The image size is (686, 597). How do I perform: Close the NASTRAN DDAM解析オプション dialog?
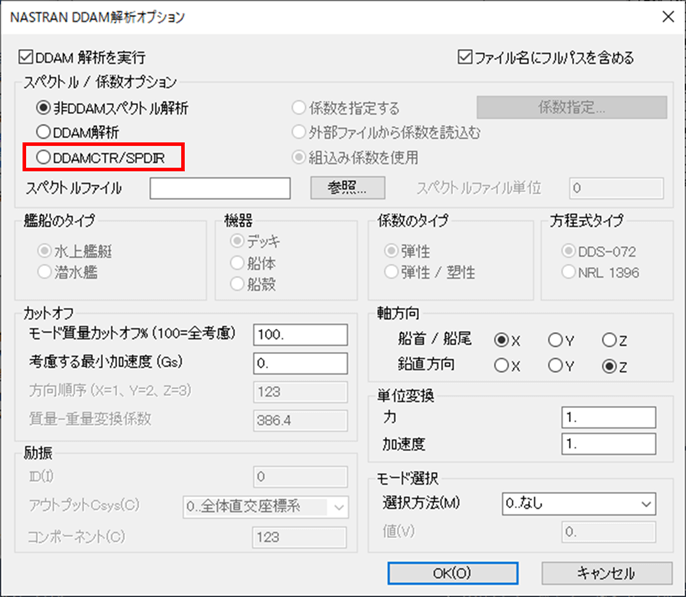tap(668, 17)
